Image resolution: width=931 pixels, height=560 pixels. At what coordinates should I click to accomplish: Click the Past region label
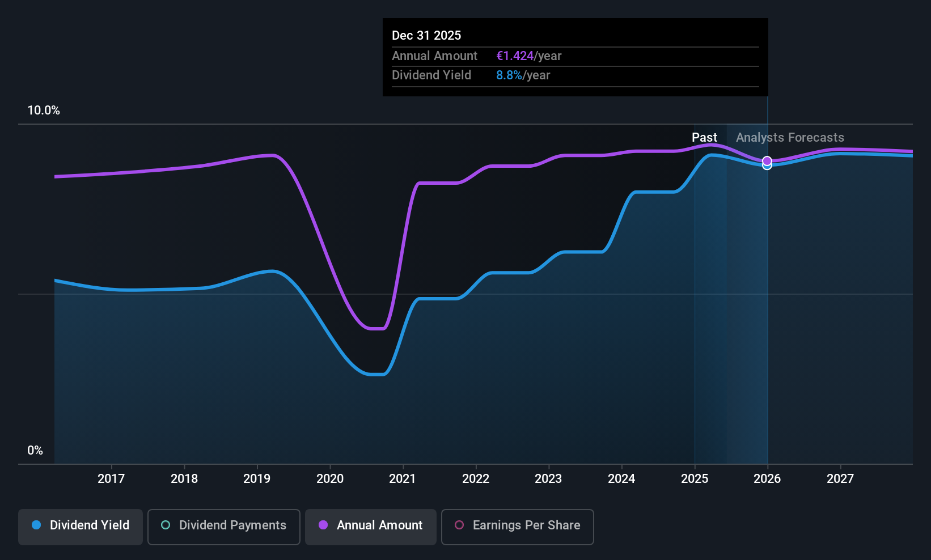pyautogui.click(x=704, y=137)
